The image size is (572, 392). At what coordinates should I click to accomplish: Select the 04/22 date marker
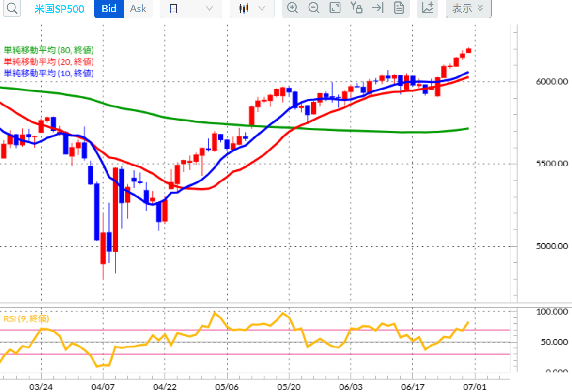pyautogui.click(x=165, y=387)
